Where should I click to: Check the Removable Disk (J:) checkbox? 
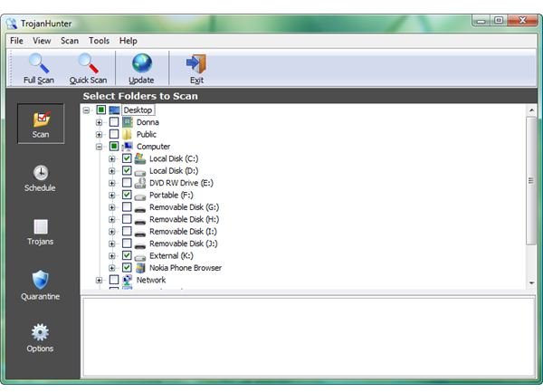coord(127,244)
